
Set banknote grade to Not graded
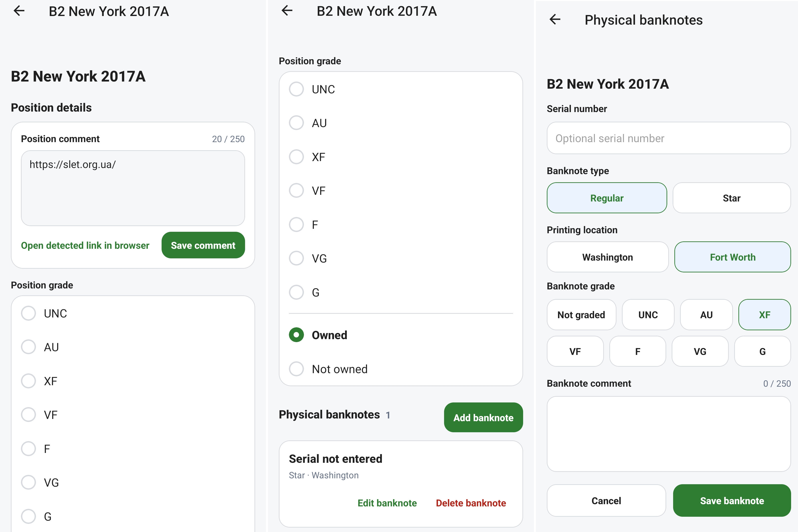581,315
